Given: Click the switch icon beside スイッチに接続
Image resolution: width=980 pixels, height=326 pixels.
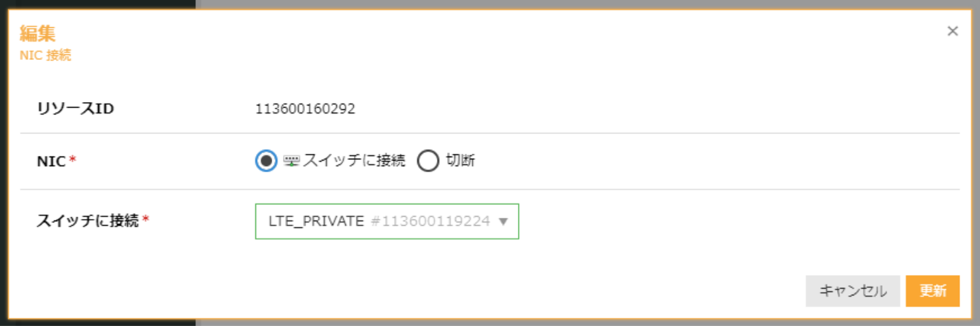Looking at the screenshot, I should 291,161.
